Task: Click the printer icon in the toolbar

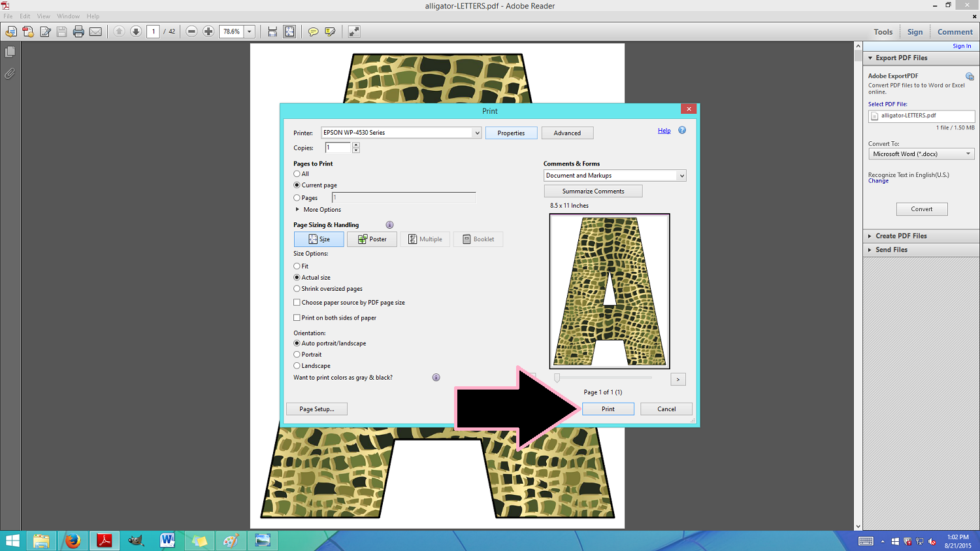Action: coord(78,31)
